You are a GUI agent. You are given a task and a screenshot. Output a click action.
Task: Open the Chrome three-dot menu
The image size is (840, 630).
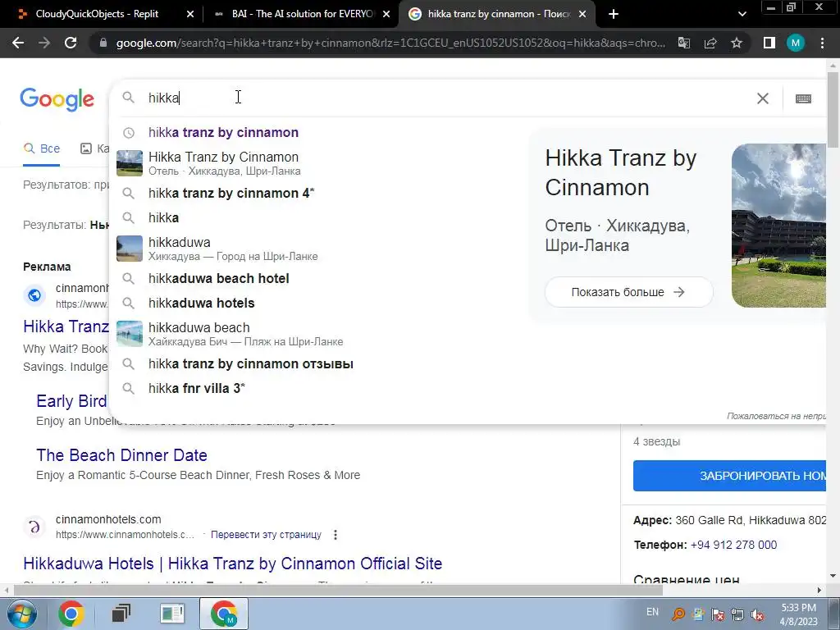click(x=822, y=43)
